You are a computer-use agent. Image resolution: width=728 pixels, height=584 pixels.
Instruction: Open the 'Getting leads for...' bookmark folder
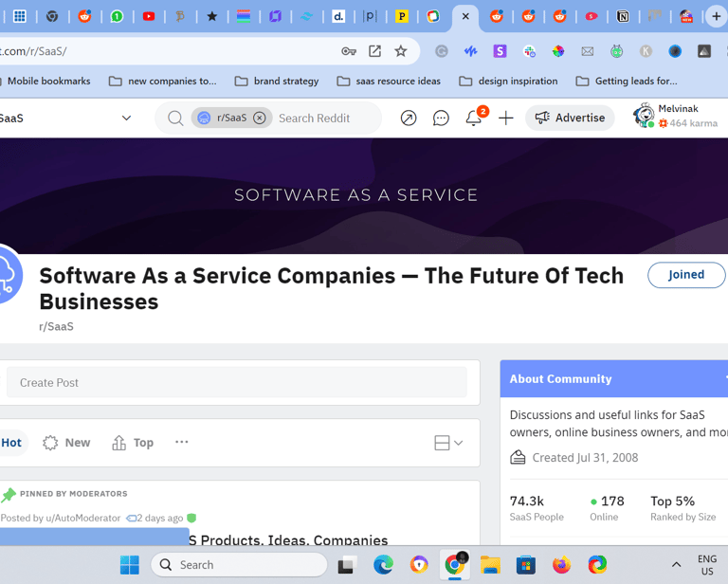627,82
